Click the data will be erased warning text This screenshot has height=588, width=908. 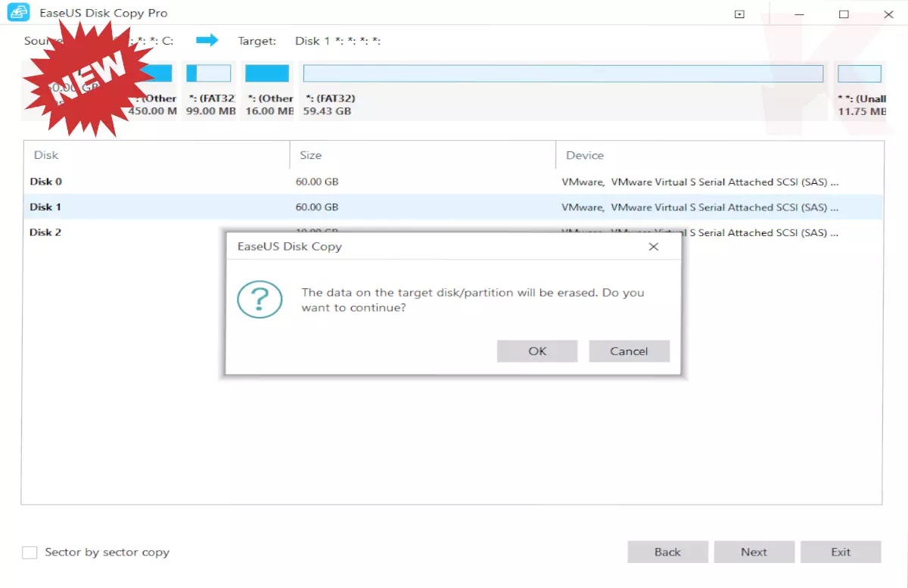coord(473,300)
